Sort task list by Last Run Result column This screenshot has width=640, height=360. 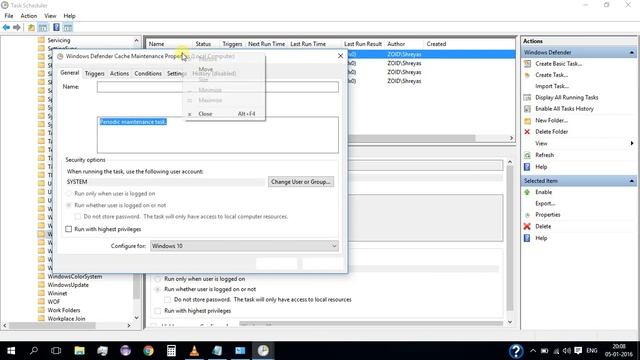362,44
